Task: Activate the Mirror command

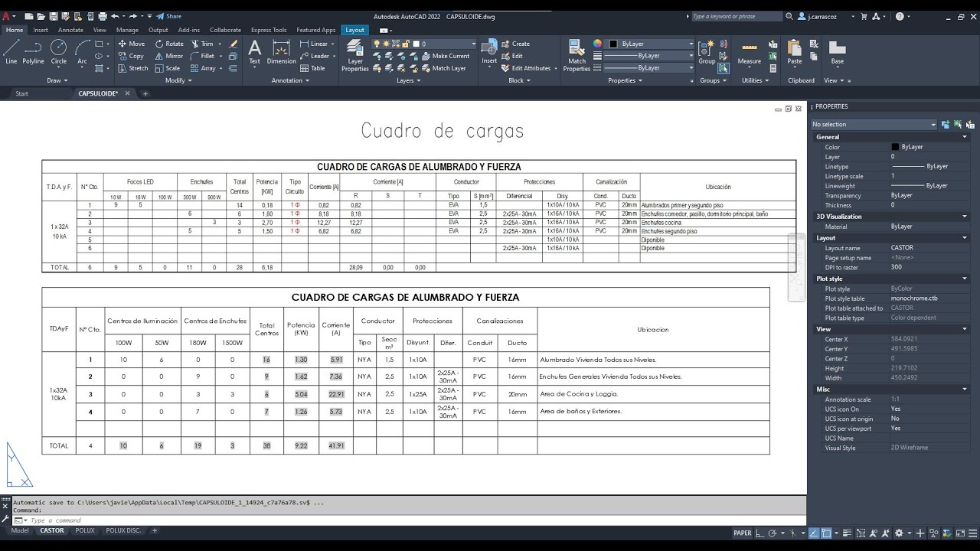Action: coord(169,56)
